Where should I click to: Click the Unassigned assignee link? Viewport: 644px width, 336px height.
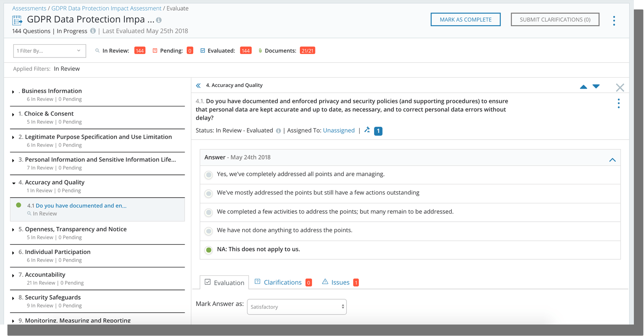[339, 131]
